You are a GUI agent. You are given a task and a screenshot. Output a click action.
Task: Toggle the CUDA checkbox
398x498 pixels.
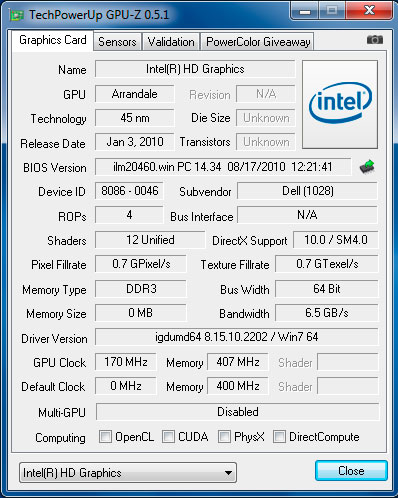click(168, 436)
